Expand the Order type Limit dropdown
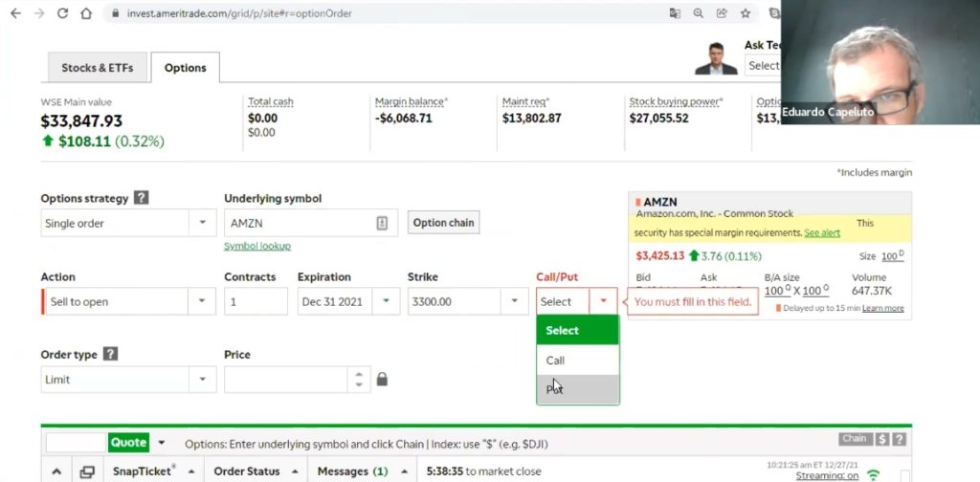The height and width of the screenshot is (482, 980). (202, 380)
